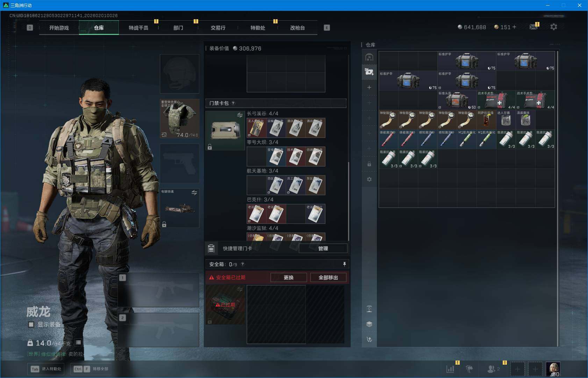
Task: Click the 零号大坝: 3/4 label
Action: pyautogui.click(x=263, y=142)
